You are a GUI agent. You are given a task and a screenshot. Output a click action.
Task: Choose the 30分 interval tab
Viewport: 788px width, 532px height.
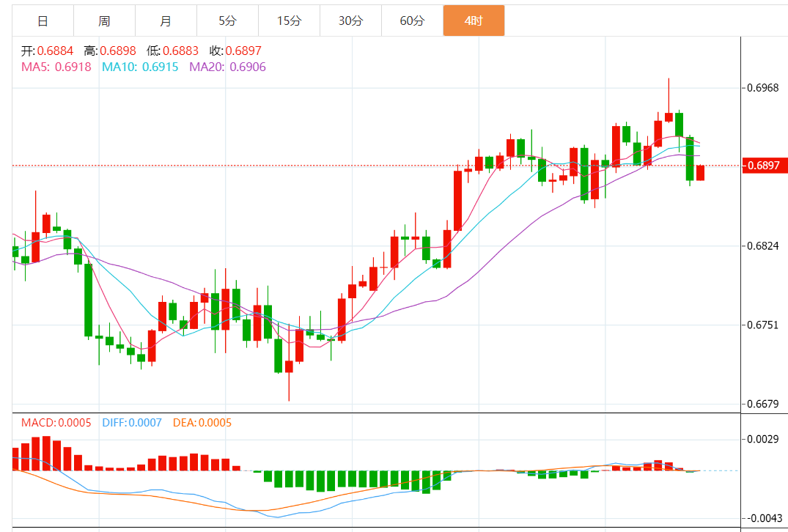[350, 21]
